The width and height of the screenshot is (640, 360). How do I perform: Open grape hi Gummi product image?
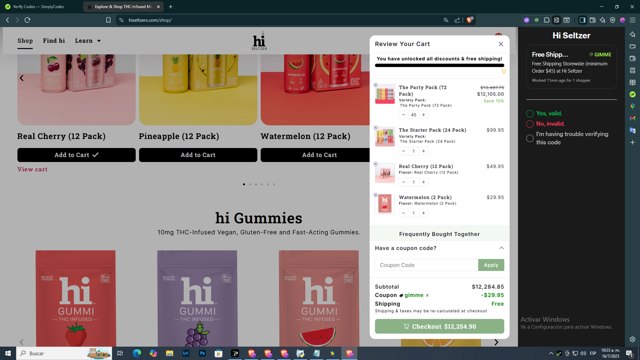click(197, 298)
